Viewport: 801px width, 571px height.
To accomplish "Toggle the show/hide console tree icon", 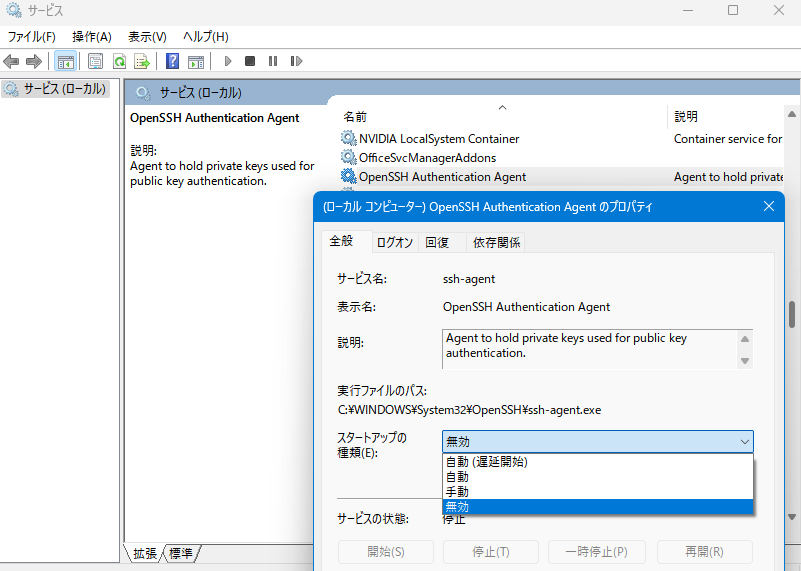I will coord(65,61).
